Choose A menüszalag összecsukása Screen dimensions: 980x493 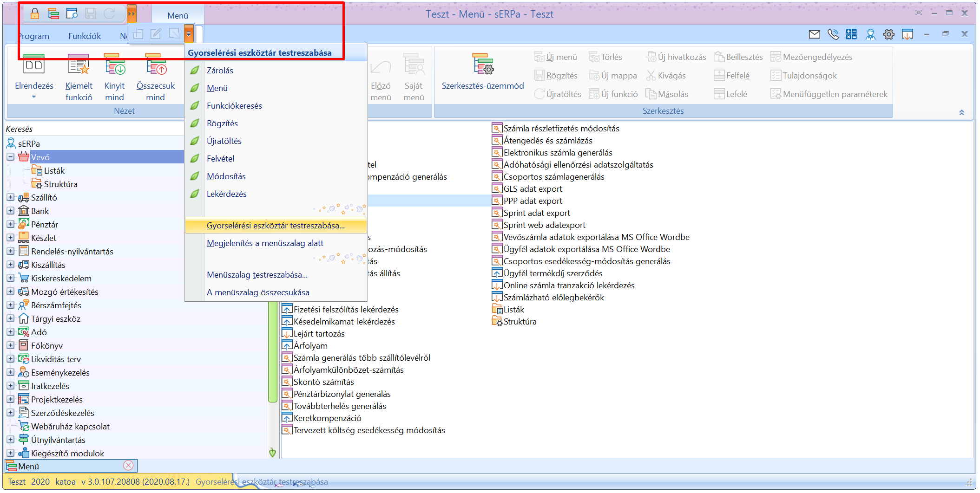point(276,292)
